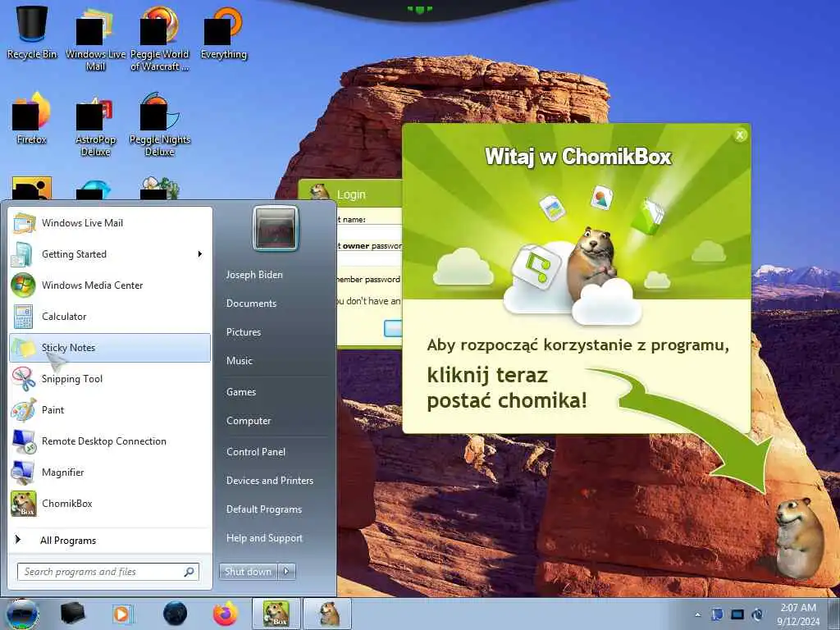The image size is (840, 630).
Task: Open dark globe icon on taskbar
Action: pos(176,614)
